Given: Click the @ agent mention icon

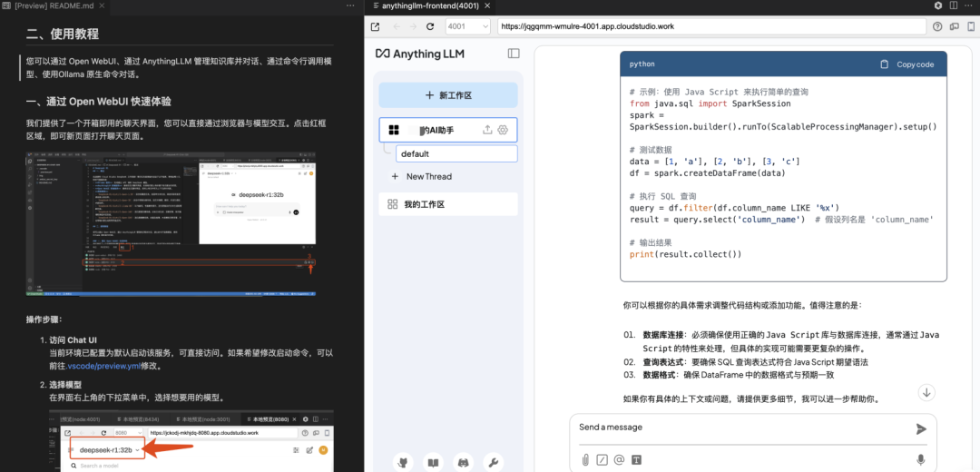Looking at the screenshot, I should pos(620,459).
